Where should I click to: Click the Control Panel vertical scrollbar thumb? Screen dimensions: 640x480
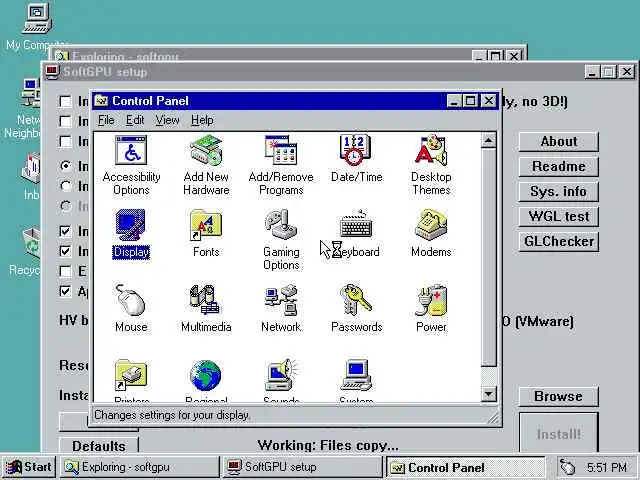[489, 258]
